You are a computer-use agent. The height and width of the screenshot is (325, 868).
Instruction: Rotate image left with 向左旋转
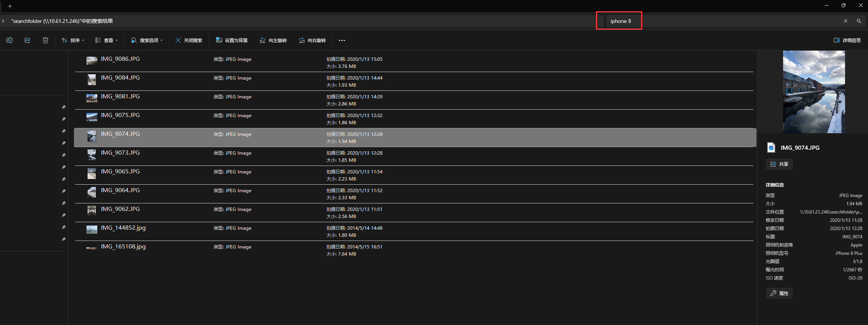point(273,40)
